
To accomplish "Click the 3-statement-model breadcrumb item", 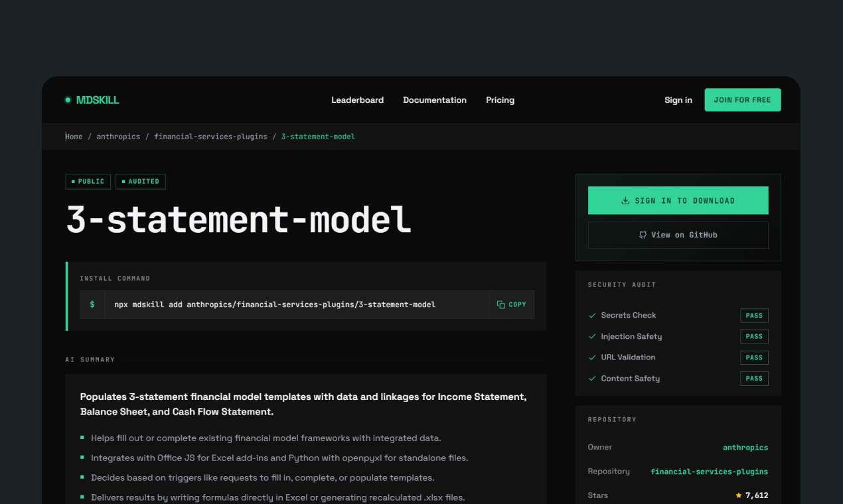I will click(x=318, y=137).
